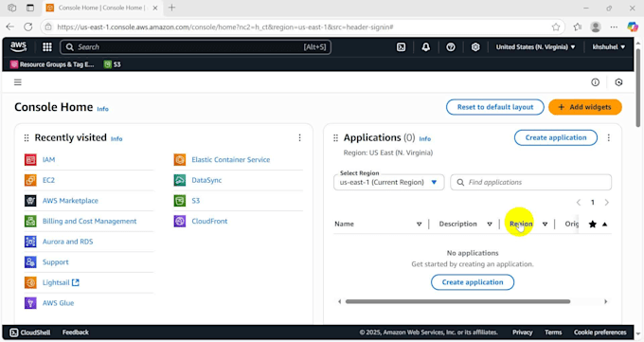Toggle the ascending sort arrow beside the star
Screen dimensions: 644x342
(x=604, y=224)
